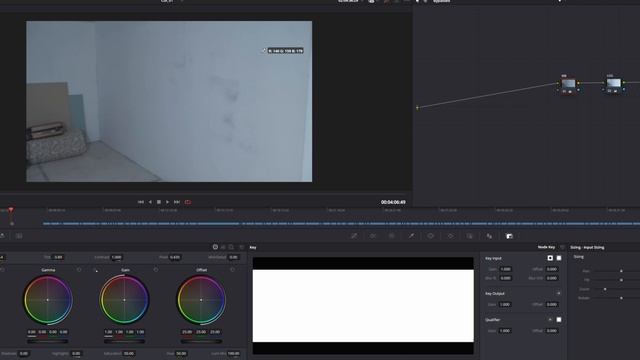The height and width of the screenshot is (360, 640).
Task: Click the Sizing Zoom slider handle
Action: point(605,289)
